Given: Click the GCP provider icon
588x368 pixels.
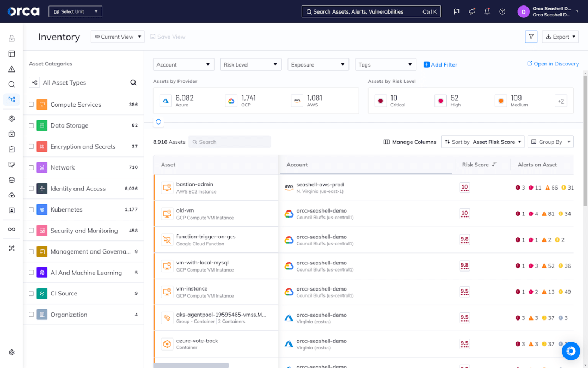Looking at the screenshot, I should [x=231, y=101].
